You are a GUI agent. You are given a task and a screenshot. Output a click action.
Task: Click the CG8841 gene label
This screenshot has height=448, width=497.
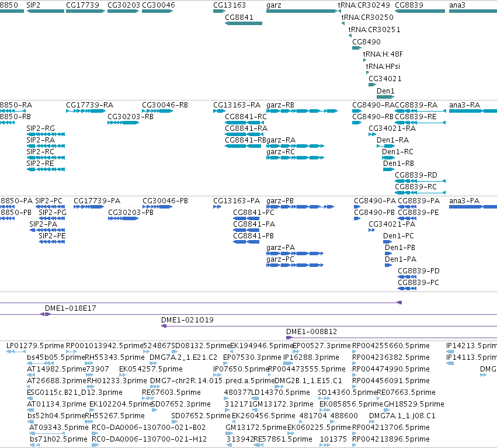(x=239, y=18)
